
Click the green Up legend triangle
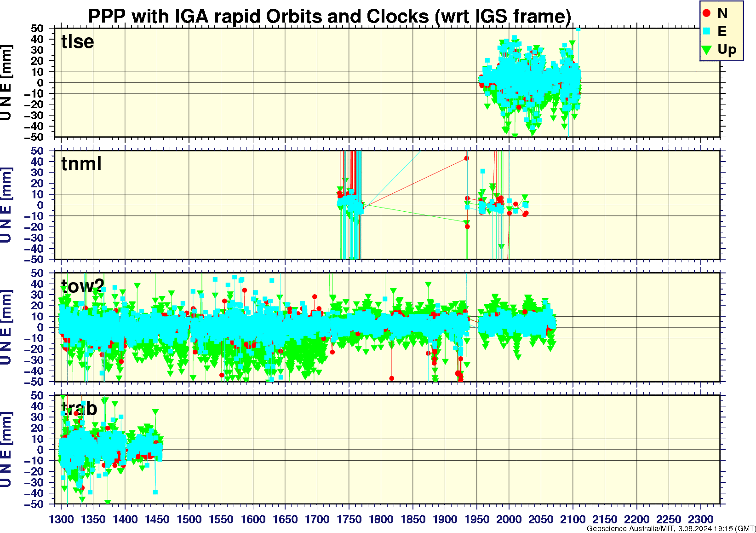[707, 49]
